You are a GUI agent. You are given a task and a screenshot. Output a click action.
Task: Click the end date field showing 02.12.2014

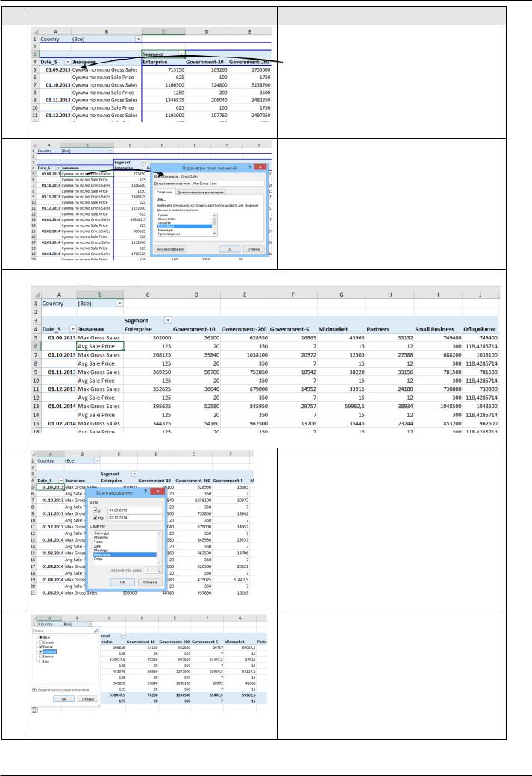tap(134, 518)
